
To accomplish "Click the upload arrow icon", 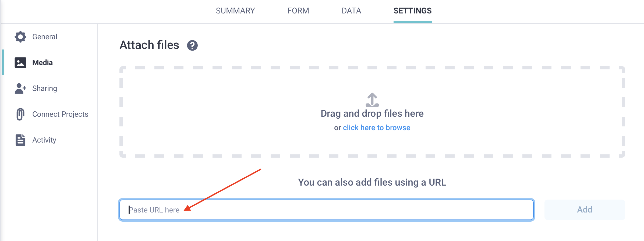I will click(x=372, y=100).
